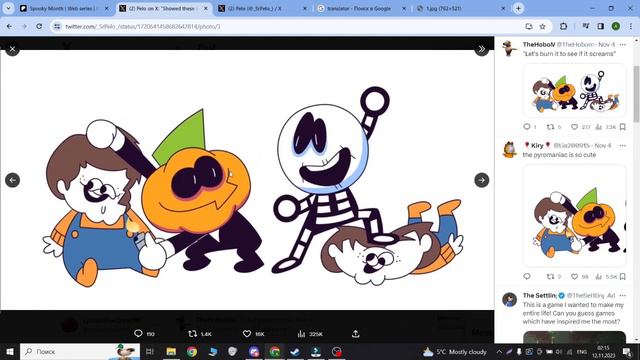
Task: Reply to Kiry's comment
Action: [527, 276]
